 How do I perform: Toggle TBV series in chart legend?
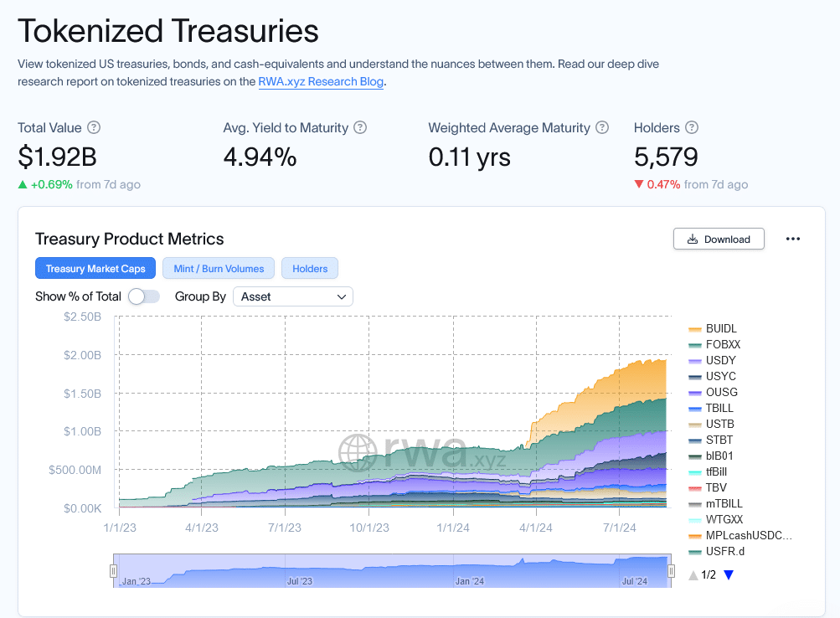708,487
